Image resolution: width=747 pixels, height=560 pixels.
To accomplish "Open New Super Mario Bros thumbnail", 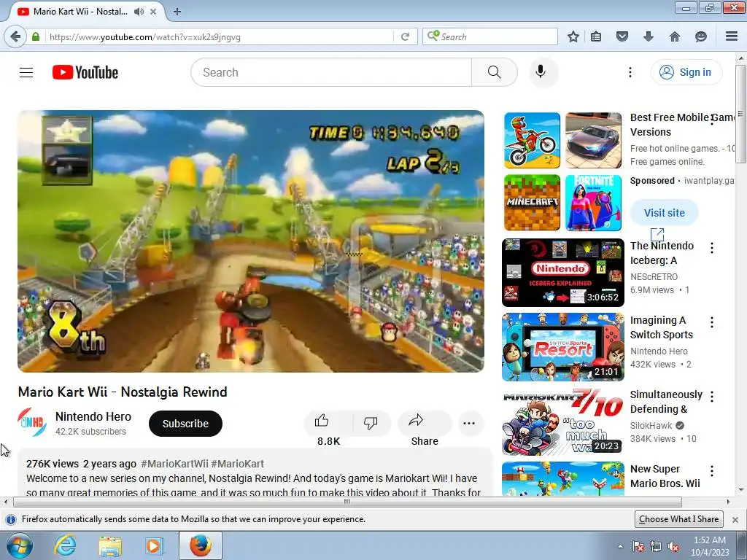I will [x=563, y=478].
